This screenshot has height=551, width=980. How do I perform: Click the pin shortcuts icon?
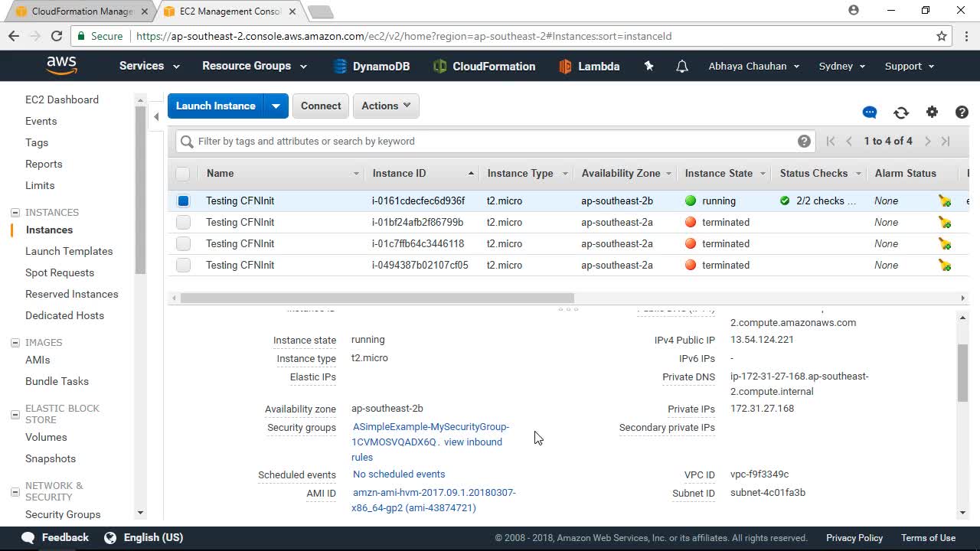(x=648, y=67)
